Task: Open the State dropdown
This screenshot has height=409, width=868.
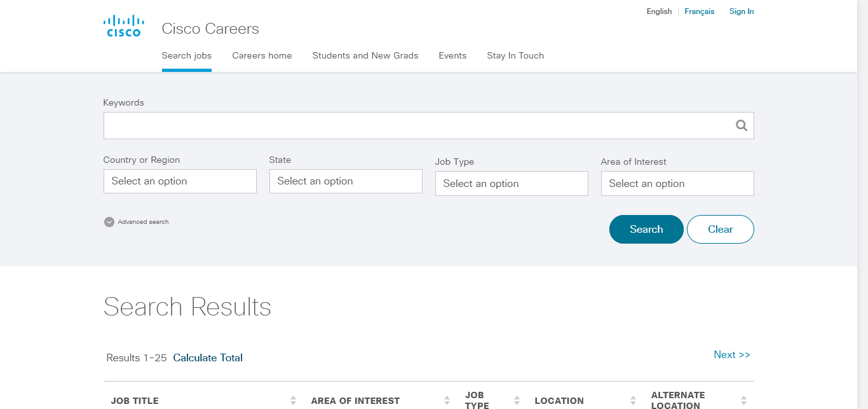Action: click(346, 181)
